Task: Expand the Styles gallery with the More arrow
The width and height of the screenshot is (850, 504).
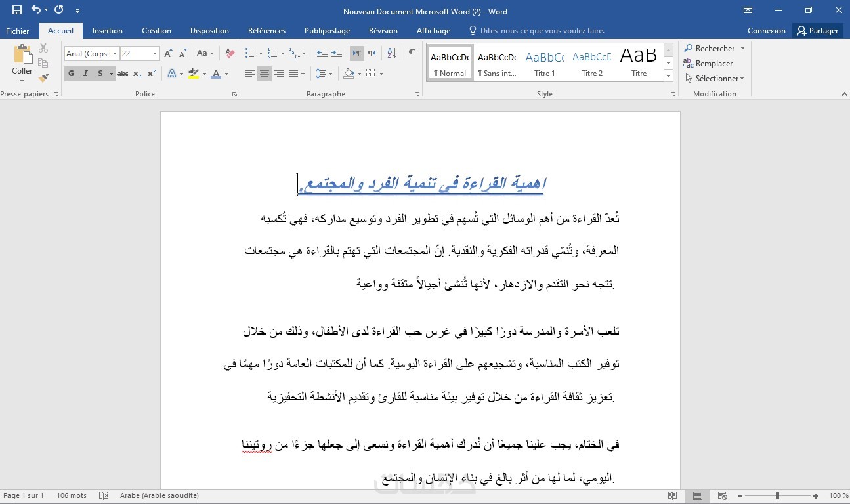Action: tap(669, 76)
